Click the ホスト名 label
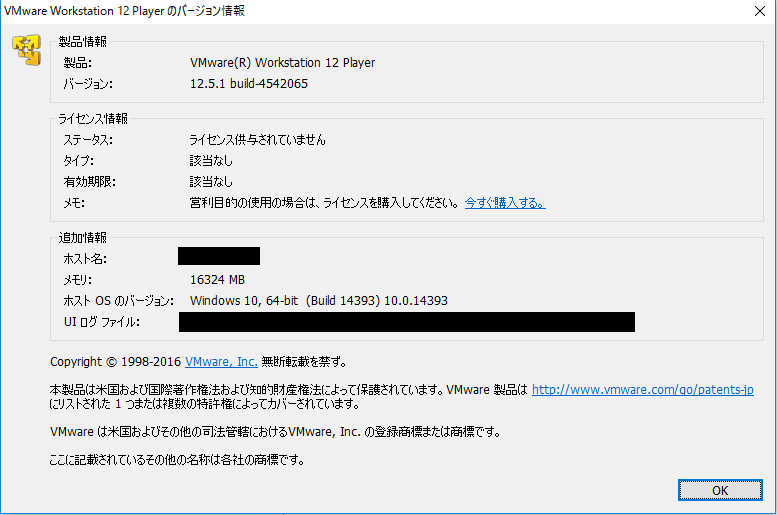The image size is (777, 515). click(x=85, y=259)
